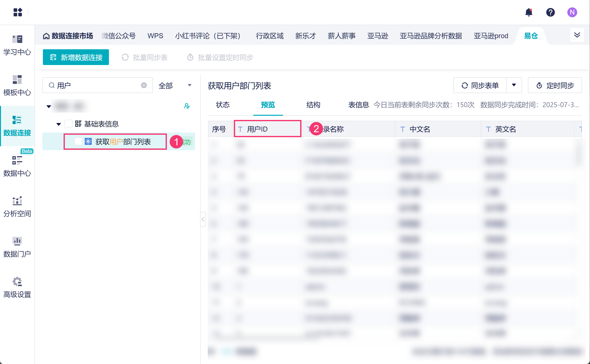Click the user permission icon beside the folder
Screen dimensions: 590x364
pos(187,106)
